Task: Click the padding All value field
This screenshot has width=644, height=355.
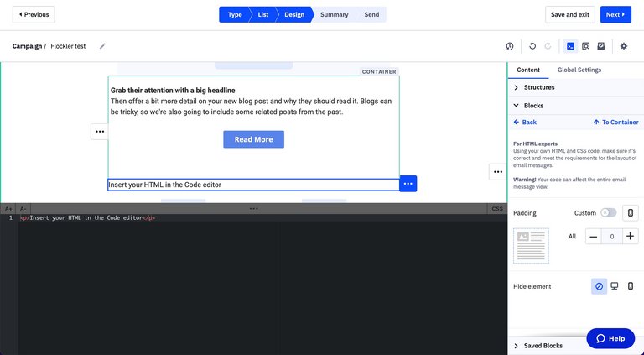Action: (x=611, y=237)
